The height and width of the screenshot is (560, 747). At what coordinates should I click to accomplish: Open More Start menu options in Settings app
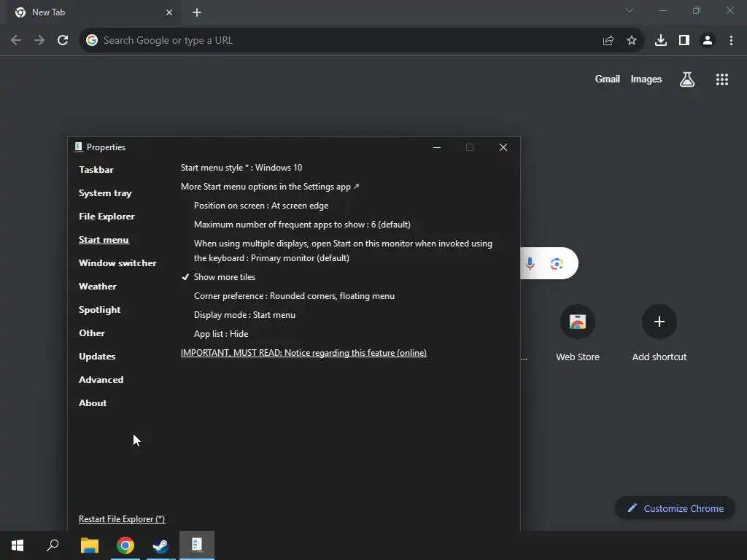point(270,187)
